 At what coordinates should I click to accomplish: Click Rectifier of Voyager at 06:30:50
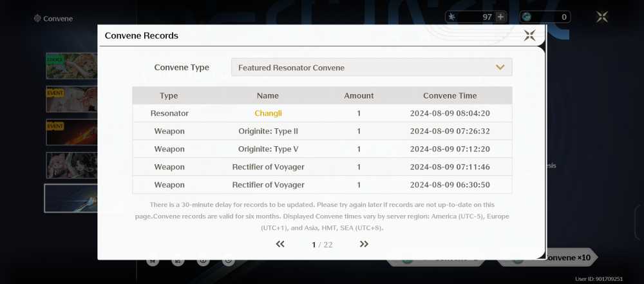coord(268,185)
